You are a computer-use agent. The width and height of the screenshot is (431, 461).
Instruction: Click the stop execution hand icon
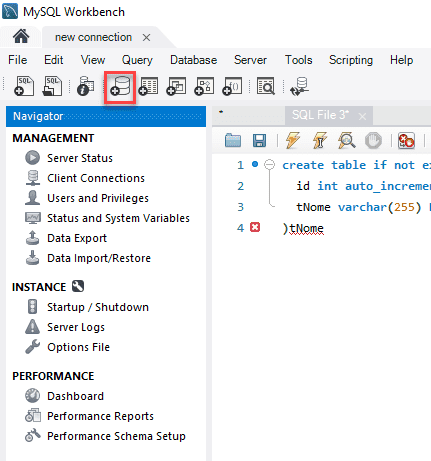[x=373, y=140]
